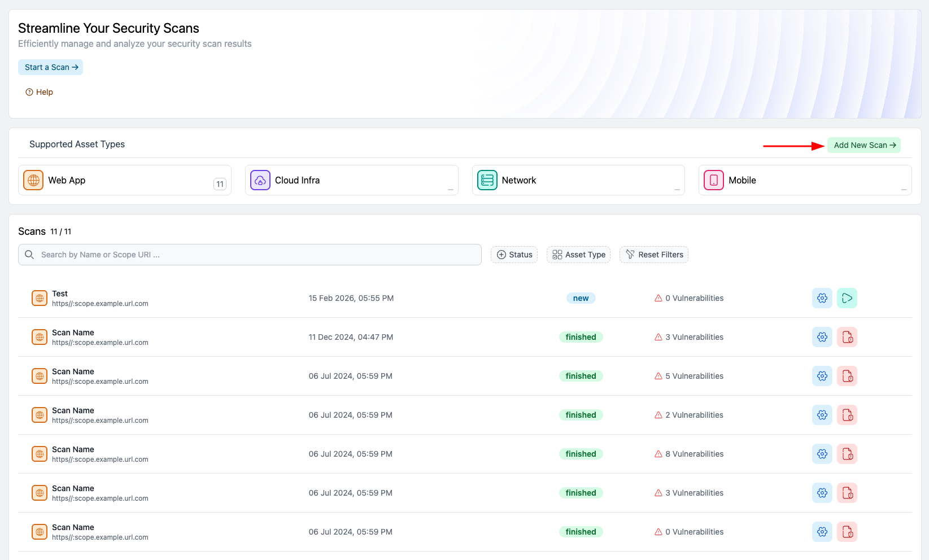Click the Web App count badge 11
The height and width of the screenshot is (560, 929).
click(220, 184)
